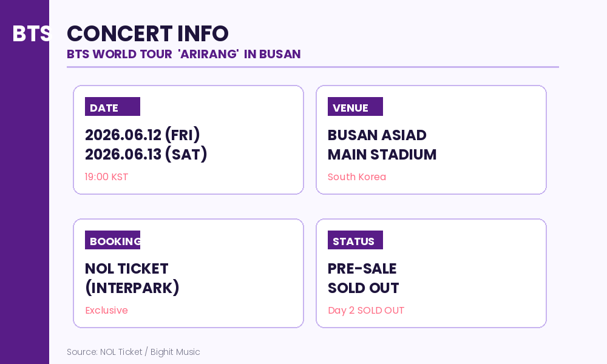The image size is (607, 364).
Task: Click the Source: NOL Ticket / Bighit Music footer
Action: [x=134, y=352]
